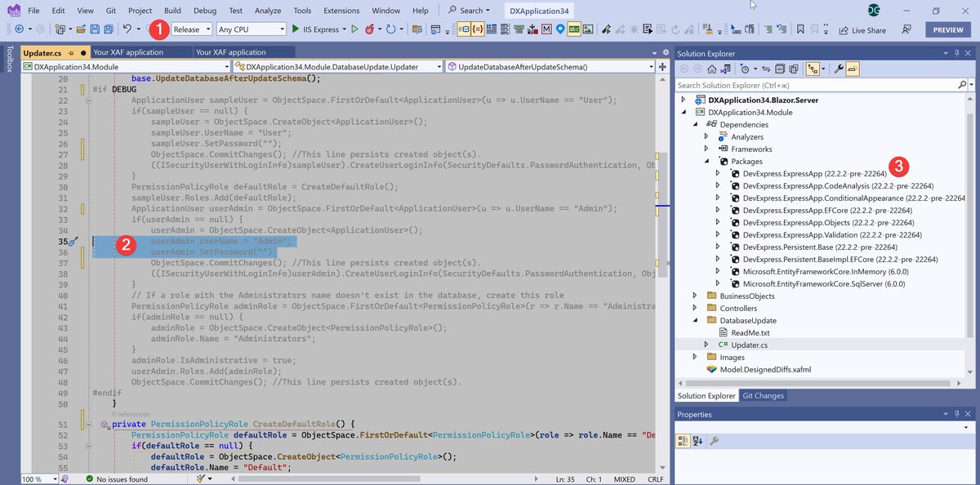This screenshot has height=485, width=980.
Task: Click No issues found status indicator
Action: tap(116, 479)
